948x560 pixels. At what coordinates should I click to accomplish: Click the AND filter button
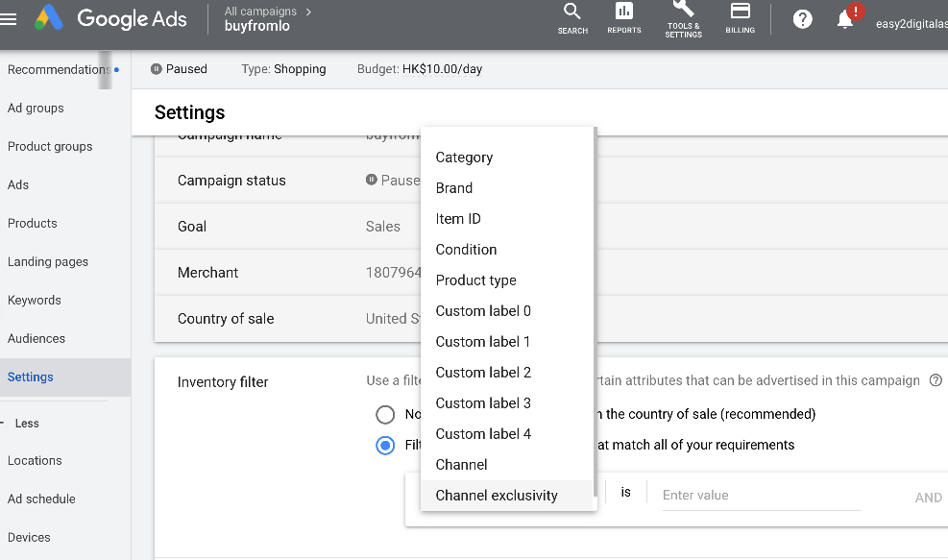(928, 498)
